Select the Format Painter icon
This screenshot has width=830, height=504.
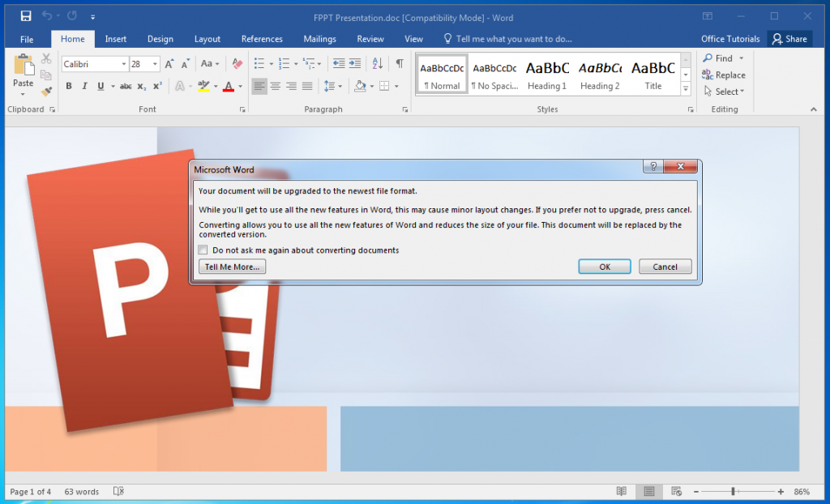[x=45, y=91]
